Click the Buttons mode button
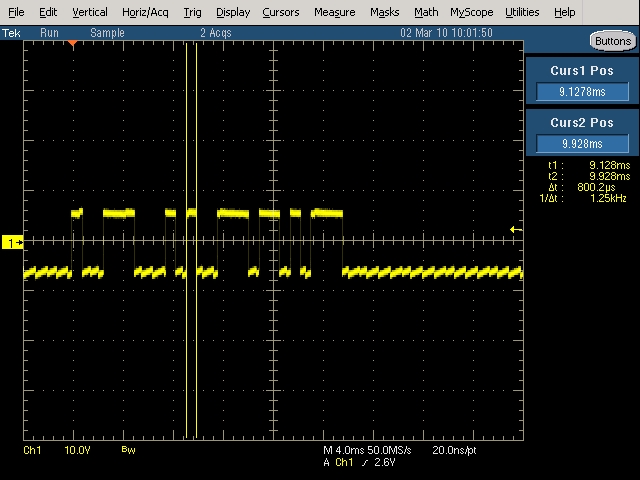This screenshot has width=640, height=480. point(613,41)
